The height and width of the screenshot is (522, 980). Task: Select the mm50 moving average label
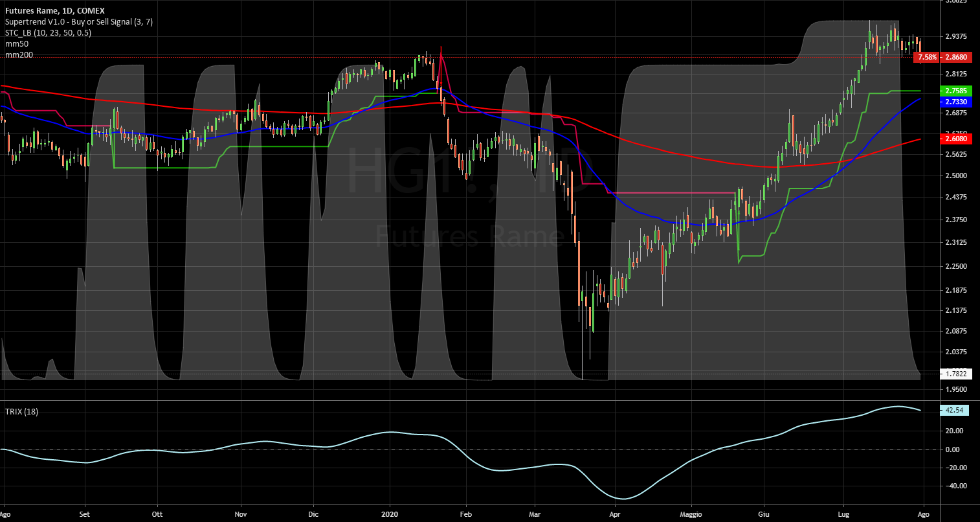[x=17, y=43]
